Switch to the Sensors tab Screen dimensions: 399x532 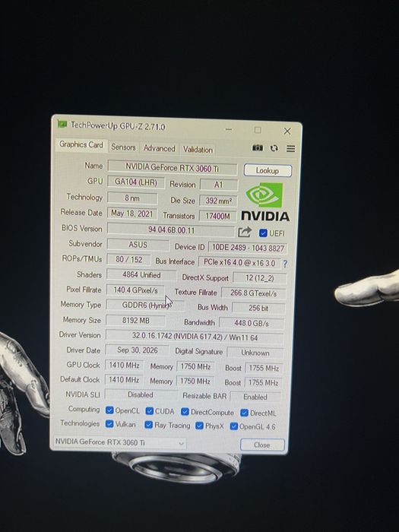[123, 147]
